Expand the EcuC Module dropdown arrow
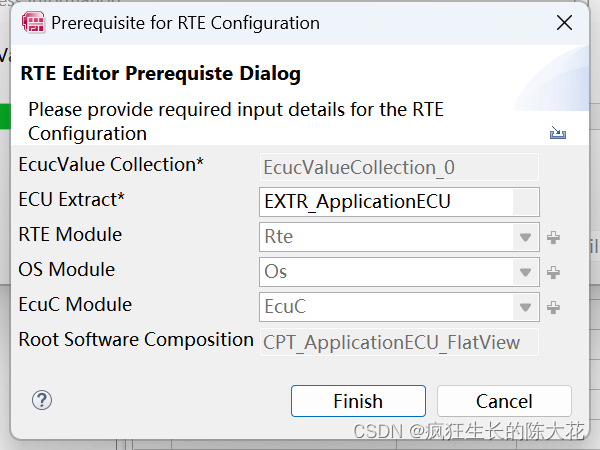Screen dimensions: 600x450 (525, 307)
